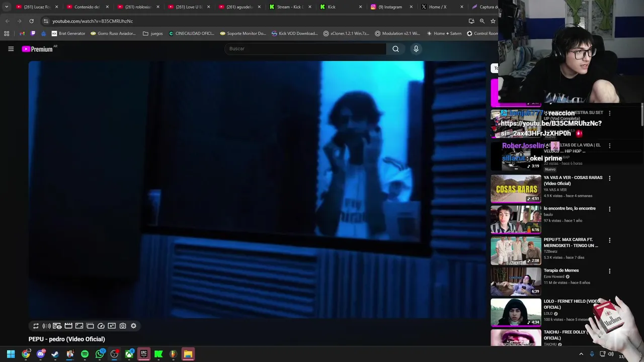Screen dimensions: 644x362
Task: Open CINECALIDAD OFICI... bookmark
Action: pos(192,34)
